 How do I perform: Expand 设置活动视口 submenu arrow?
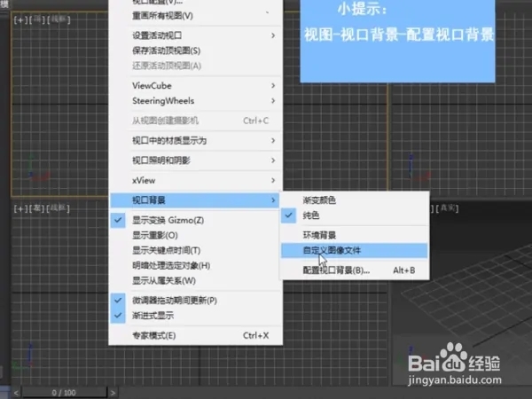273,35
